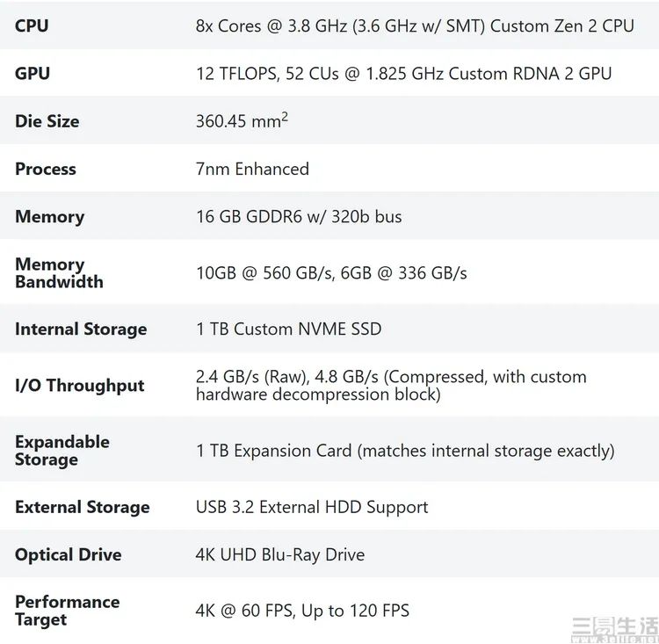Click the 4K UHD Blu-Ray Drive text
Screen dimensions: 659x644
(x=280, y=554)
